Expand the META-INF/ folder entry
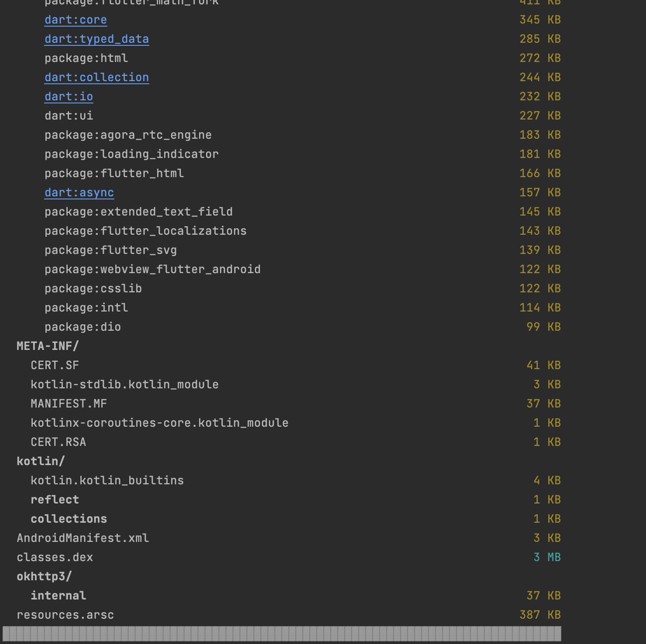The height and width of the screenshot is (644, 646). [48, 346]
